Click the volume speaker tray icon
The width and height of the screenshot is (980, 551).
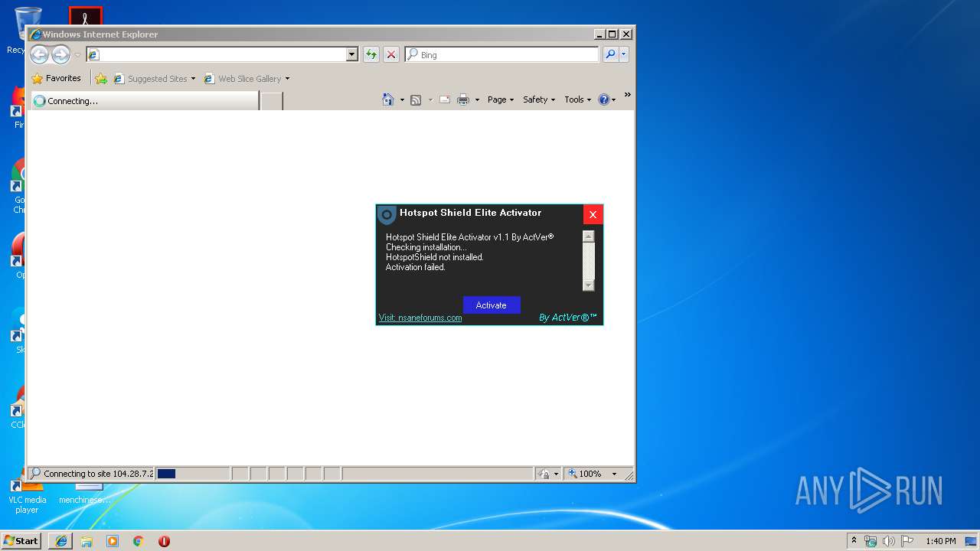pos(889,540)
